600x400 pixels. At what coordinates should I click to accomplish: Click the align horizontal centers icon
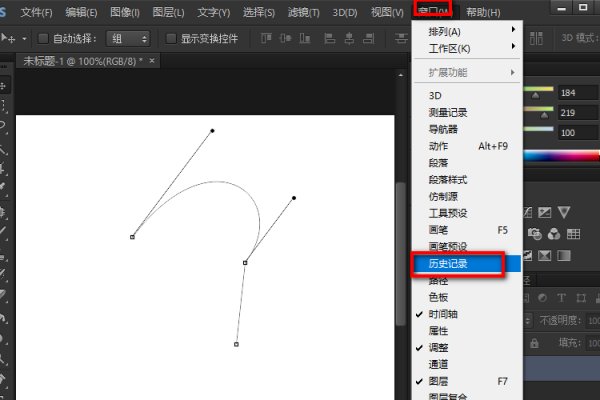click(349, 38)
